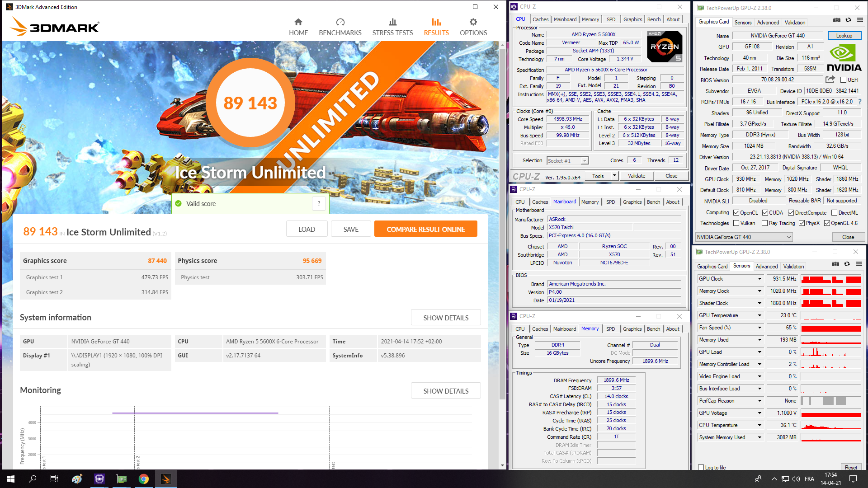Click SHOW DETAILS for System information

(x=446, y=318)
